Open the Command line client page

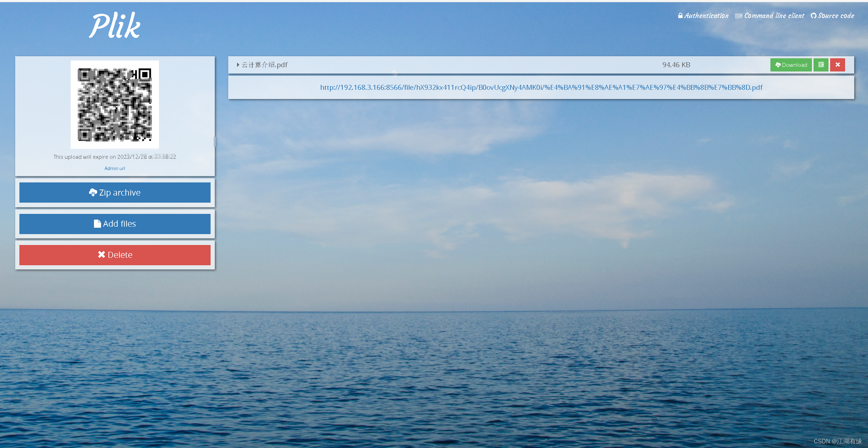pyautogui.click(x=770, y=16)
